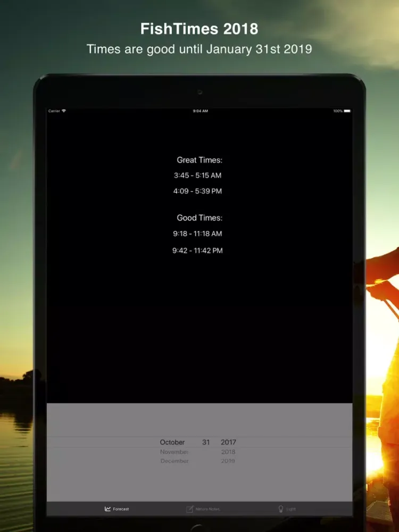The height and width of the screenshot is (532, 399).
Task: Choose December in the date picker
Action: 174,461
